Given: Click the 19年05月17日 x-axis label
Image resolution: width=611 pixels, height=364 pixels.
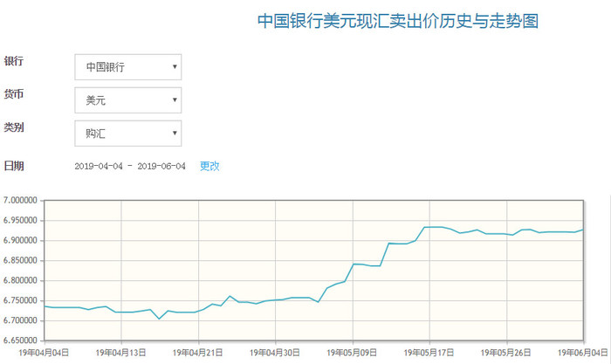Looking at the screenshot, I should [429, 353].
